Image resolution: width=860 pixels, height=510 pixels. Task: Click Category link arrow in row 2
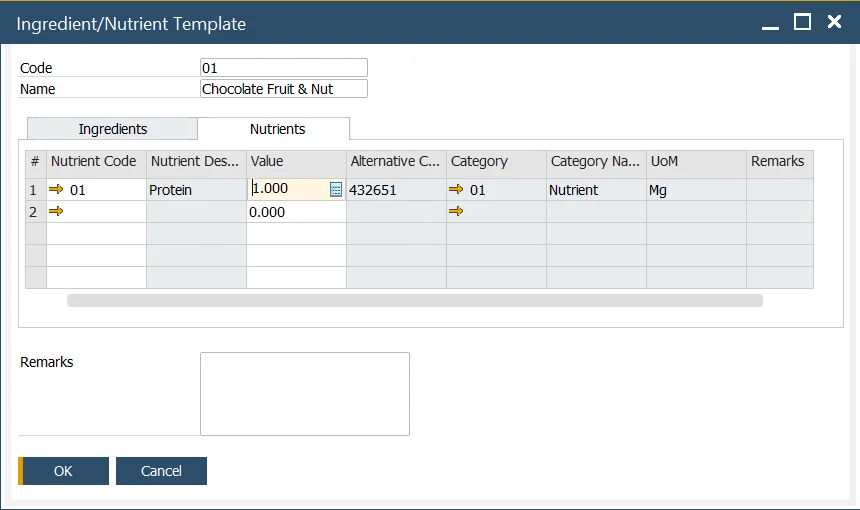click(x=456, y=212)
